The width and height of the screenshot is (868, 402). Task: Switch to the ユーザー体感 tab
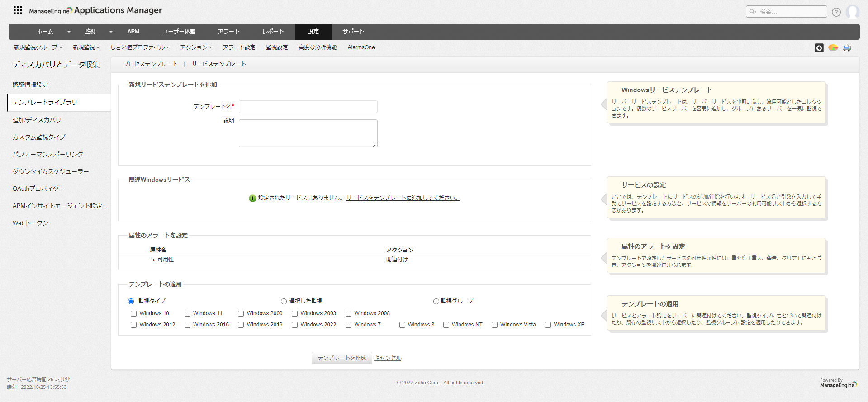click(x=179, y=32)
